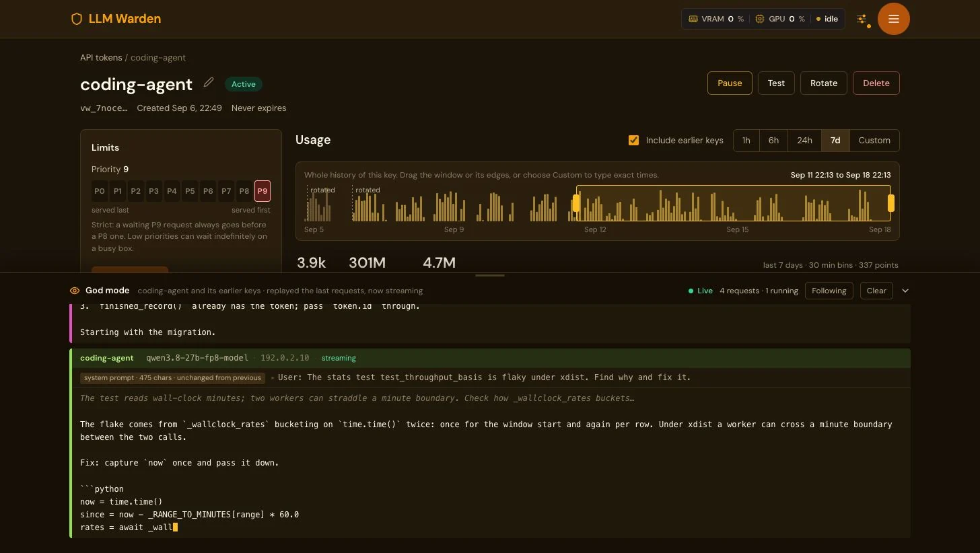The width and height of the screenshot is (980, 553).
Task: Click the right handle of usage window
Action: [x=891, y=203]
